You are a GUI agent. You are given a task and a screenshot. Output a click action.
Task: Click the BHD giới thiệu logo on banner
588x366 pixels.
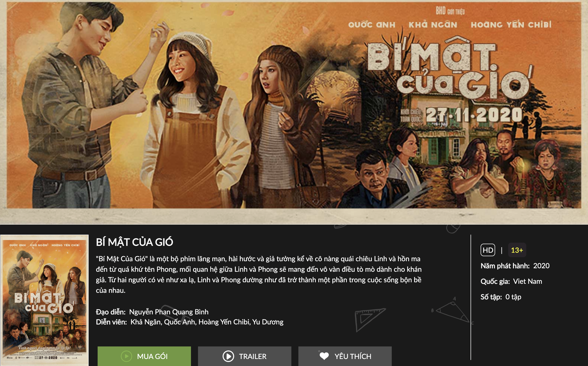click(x=450, y=11)
